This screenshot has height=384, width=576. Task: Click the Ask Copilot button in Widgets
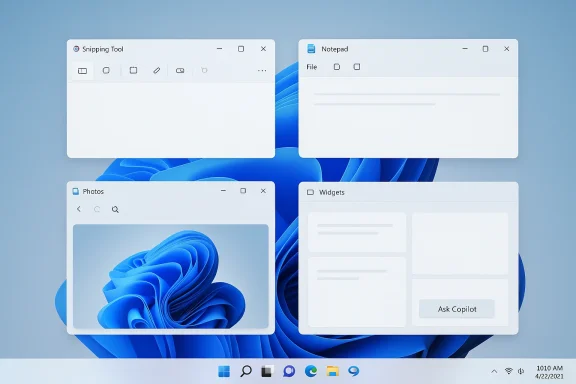pyautogui.click(x=457, y=309)
